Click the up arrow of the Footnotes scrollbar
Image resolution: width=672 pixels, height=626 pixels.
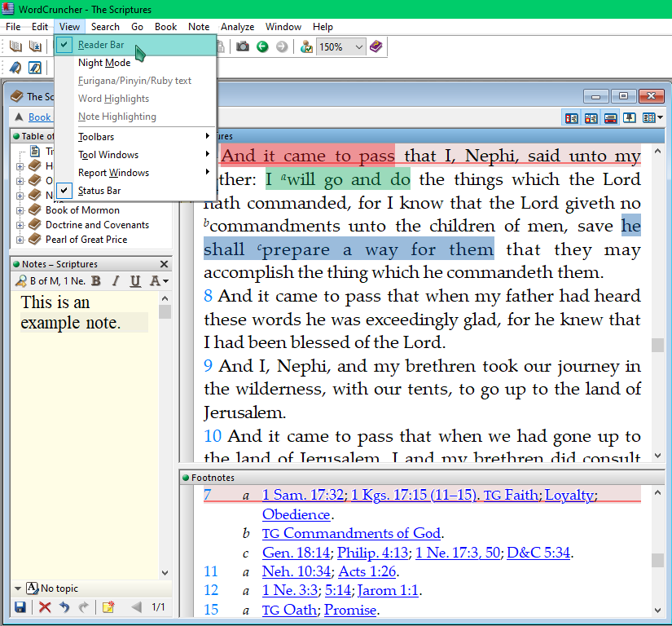[x=658, y=492]
